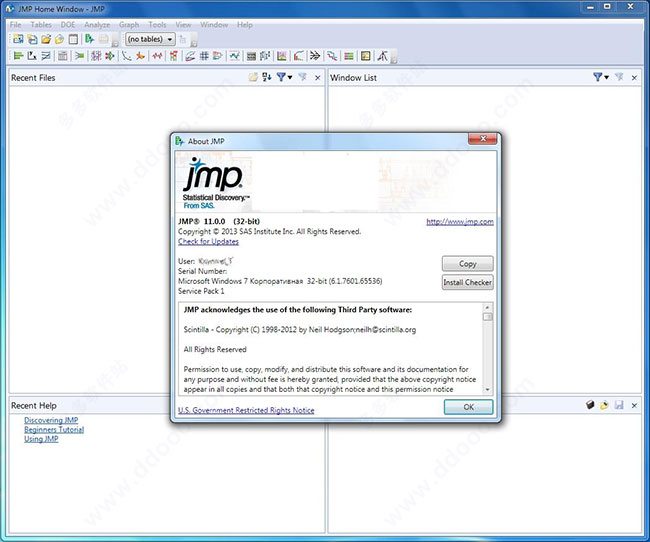Click the yellow square map icon
Screen dimensions: 650x542
[x=366, y=56]
